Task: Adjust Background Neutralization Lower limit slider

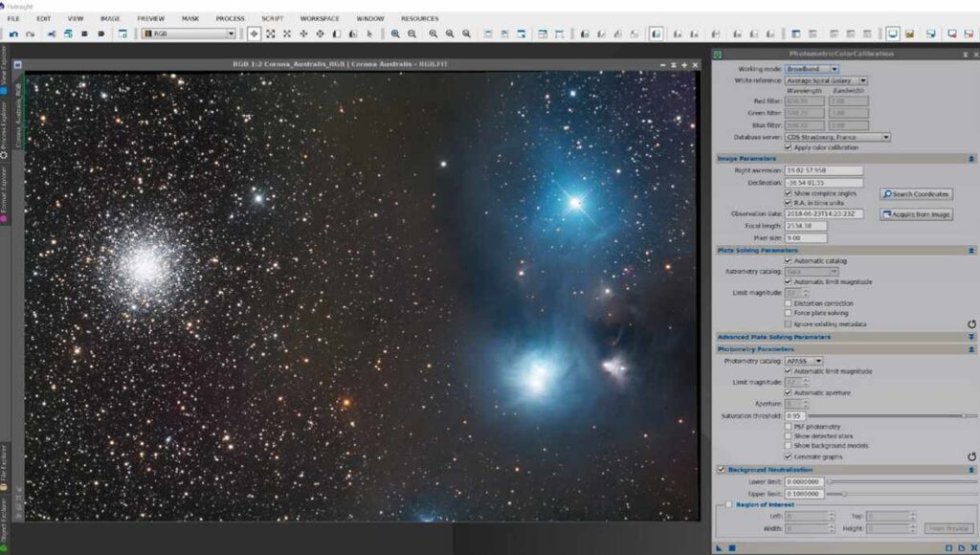Action: tap(902, 482)
